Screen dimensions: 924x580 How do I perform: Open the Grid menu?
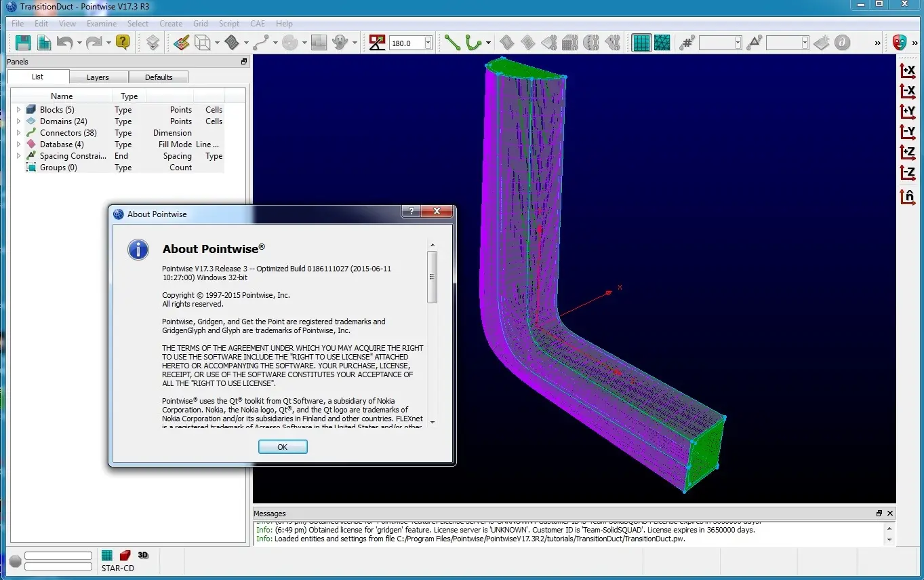(201, 23)
